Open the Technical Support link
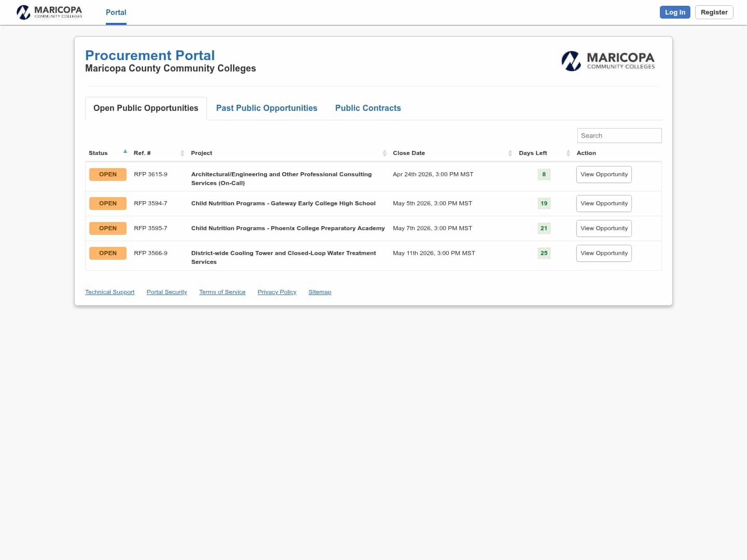Screen dimensions: 747x560 tap(109, 292)
